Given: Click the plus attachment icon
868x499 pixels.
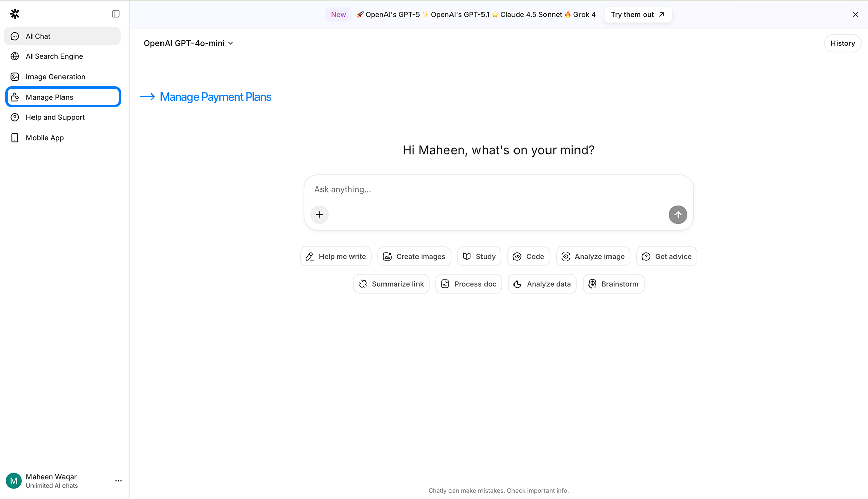Looking at the screenshot, I should coord(319,215).
